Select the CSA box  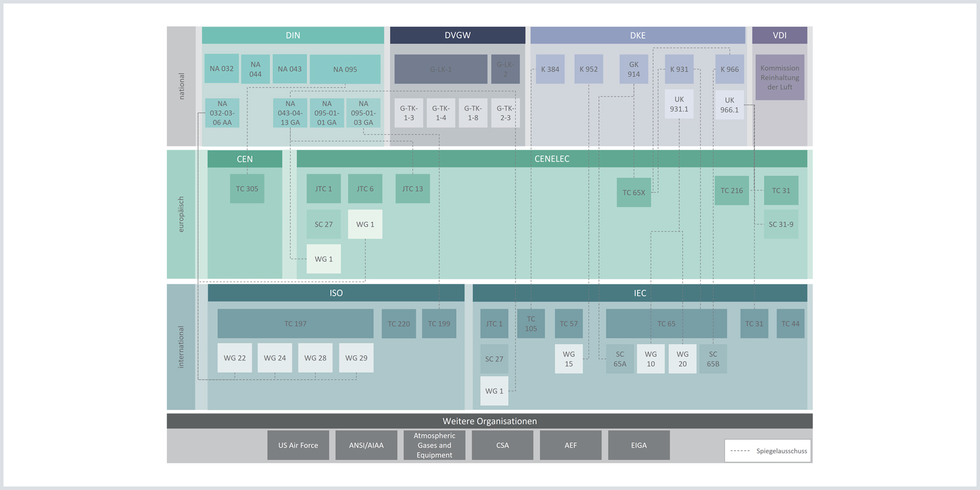click(503, 445)
